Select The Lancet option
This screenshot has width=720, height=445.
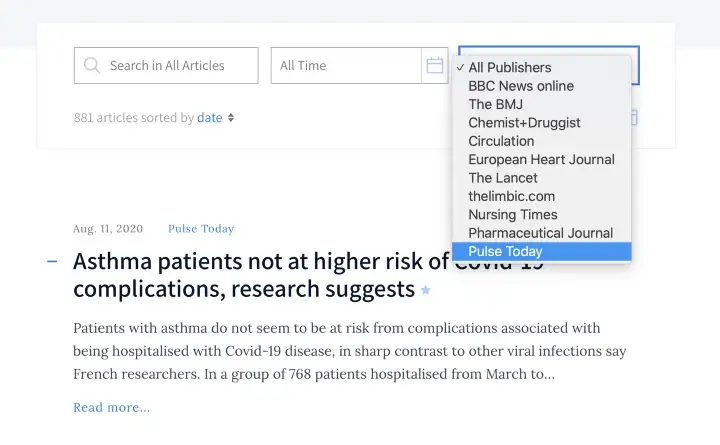tap(542, 178)
